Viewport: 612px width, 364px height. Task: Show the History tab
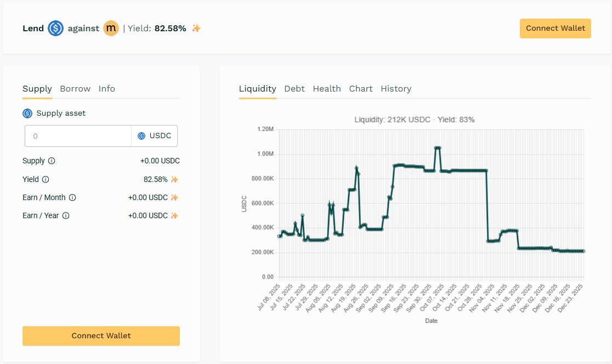tap(396, 89)
